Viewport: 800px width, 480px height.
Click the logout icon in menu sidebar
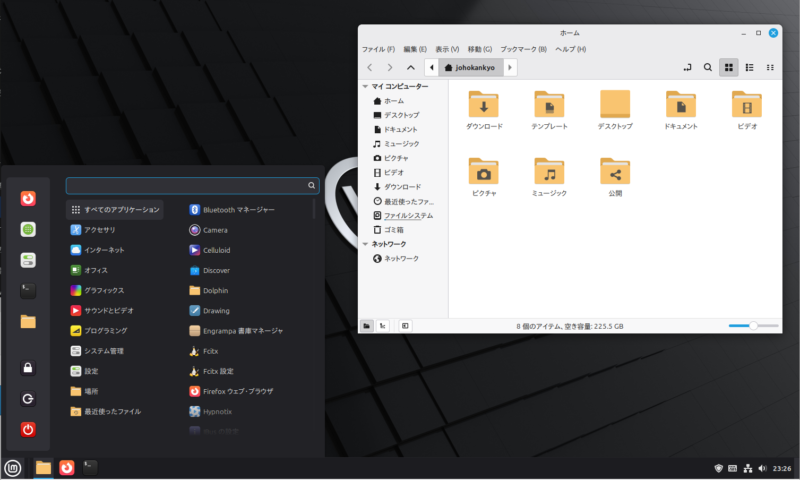click(x=28, y=399)
